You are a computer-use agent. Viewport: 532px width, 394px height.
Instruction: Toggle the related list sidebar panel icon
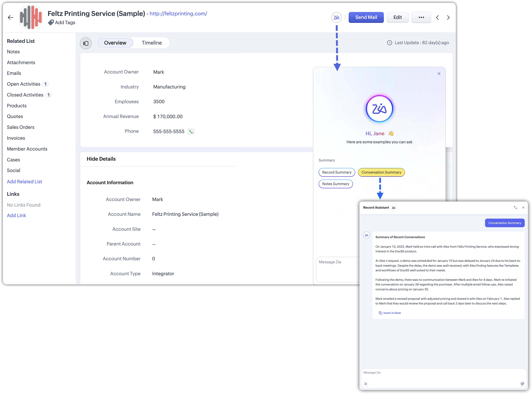click(x=86, y=43)
